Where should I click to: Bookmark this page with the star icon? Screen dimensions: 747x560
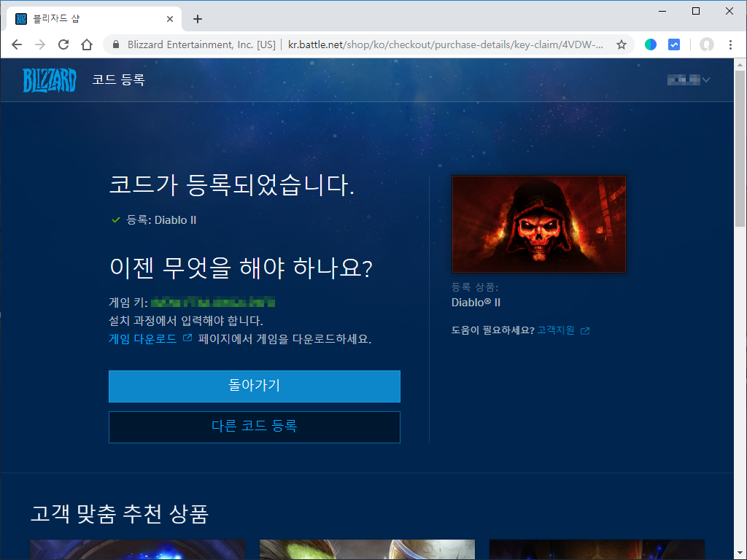point(622,44)
